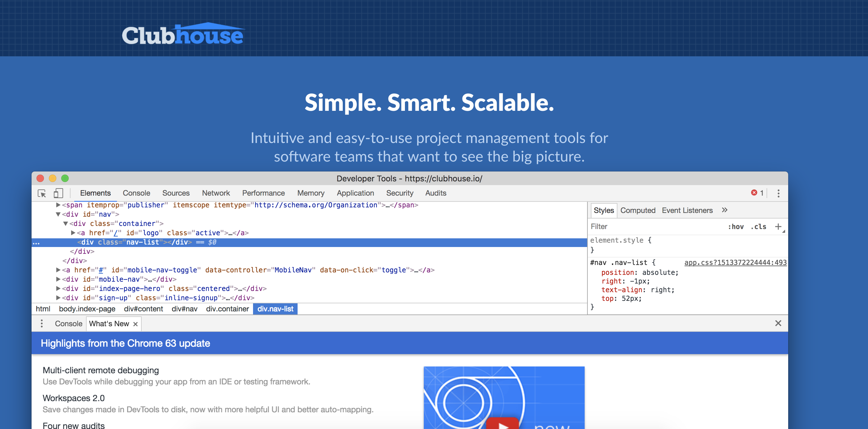This screenshot has height=429, width=868.
Task: Collapse the div id nav node
Action: click(x=58, y=214)
